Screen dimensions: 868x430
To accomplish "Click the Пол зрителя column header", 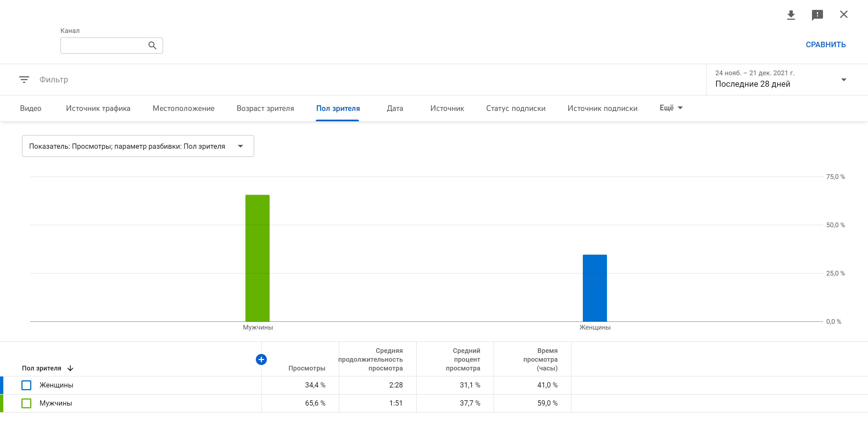I will tap(41, 368).
